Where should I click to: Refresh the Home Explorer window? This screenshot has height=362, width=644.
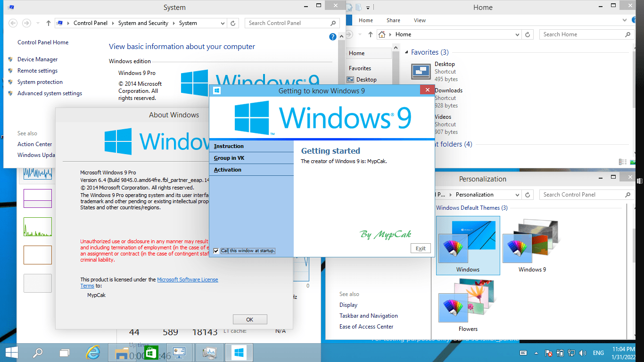point(528,34)
